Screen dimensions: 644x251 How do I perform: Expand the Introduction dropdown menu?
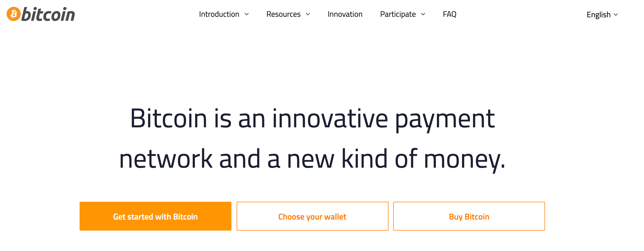pos(219,14)
